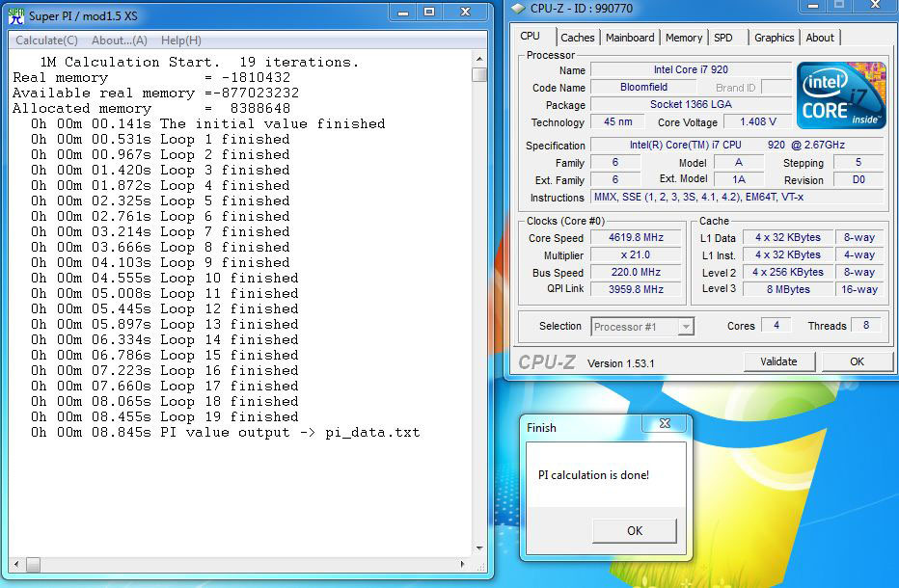Click the Multiplier value 'x 21.0'
This screenshot has height=588, width=899.
click(636, 255)
